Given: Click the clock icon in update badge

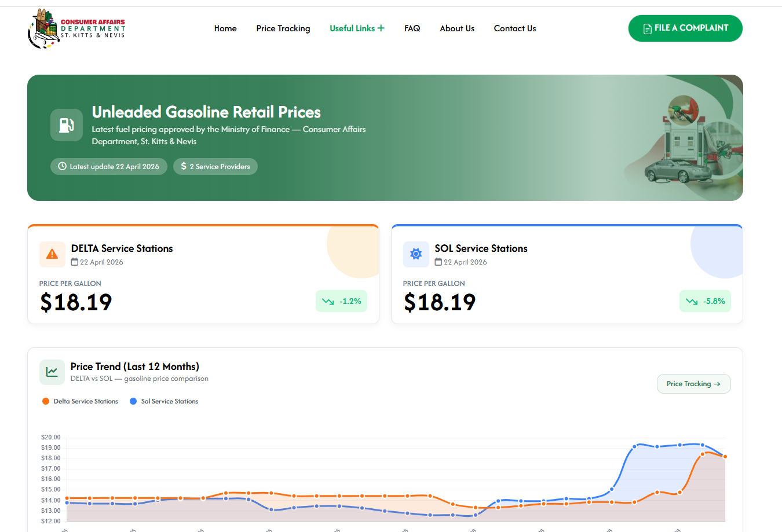Looking at the screenshot, I should pos(63,166).
